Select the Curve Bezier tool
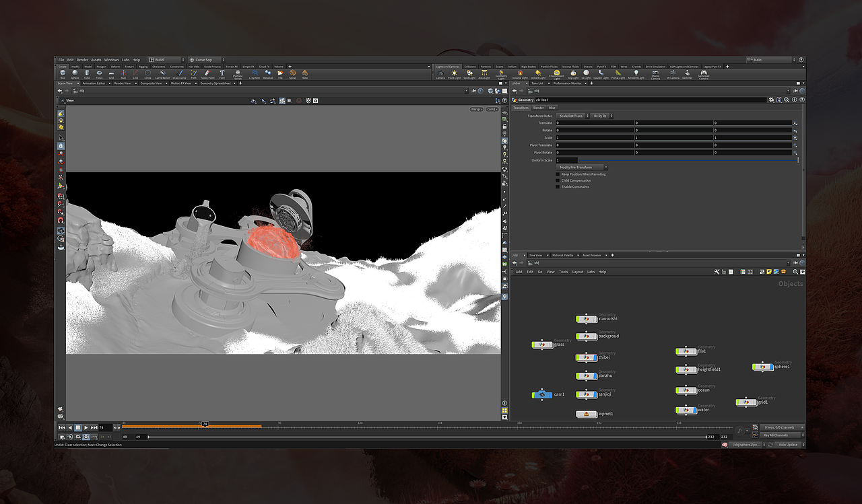Screen dimensions: 862x504 coord(163,74)
